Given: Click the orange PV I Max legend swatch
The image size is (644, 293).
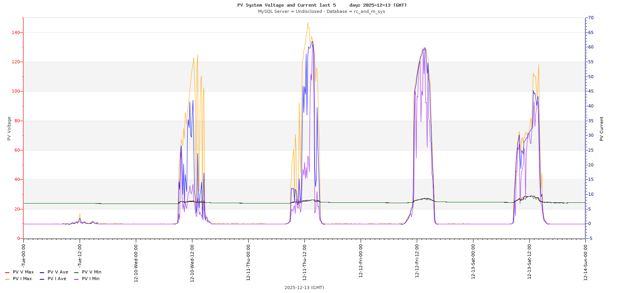Looking at the screenshot, I should (x=7, y=279).
